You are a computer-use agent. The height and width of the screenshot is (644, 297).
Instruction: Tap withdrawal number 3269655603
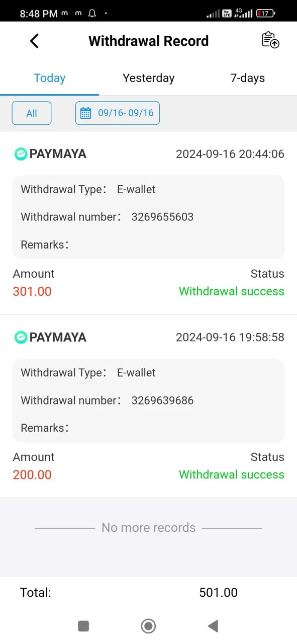162,217
